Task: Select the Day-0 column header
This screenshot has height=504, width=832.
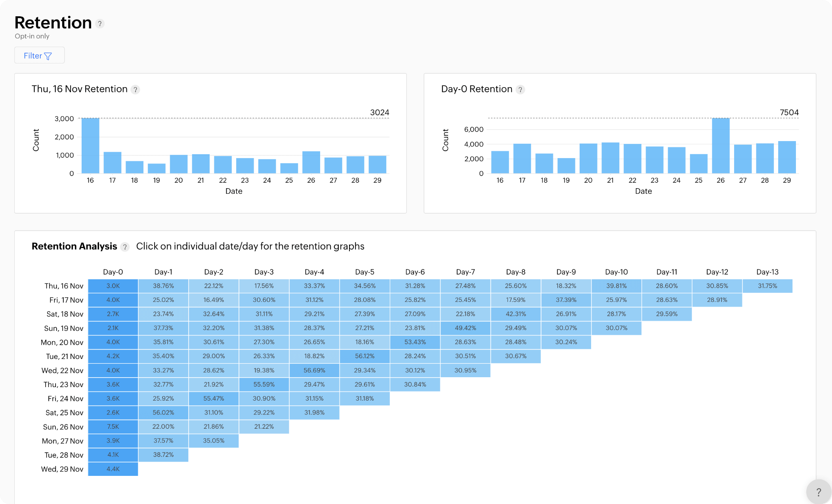Action: (x=113, y=272)
